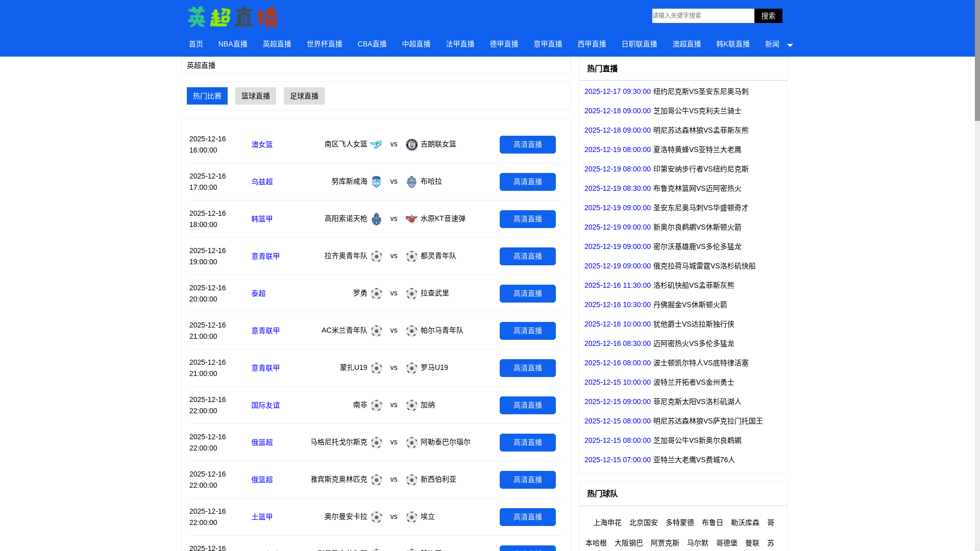Screen dimensions: 980x551
Task: Open the 世界杯直播 nav item
Action: click(325, 44)
